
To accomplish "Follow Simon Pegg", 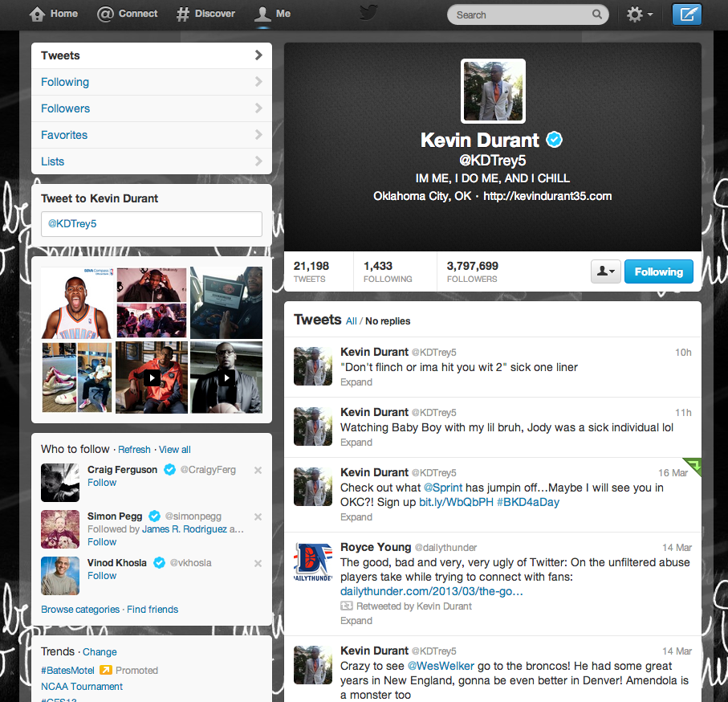I will pos(102,542).
